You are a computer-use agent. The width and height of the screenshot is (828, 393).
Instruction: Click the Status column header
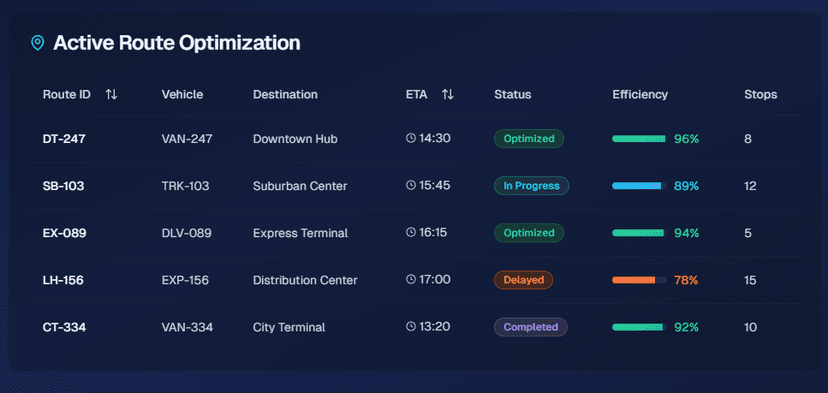[x=513, y=95]
